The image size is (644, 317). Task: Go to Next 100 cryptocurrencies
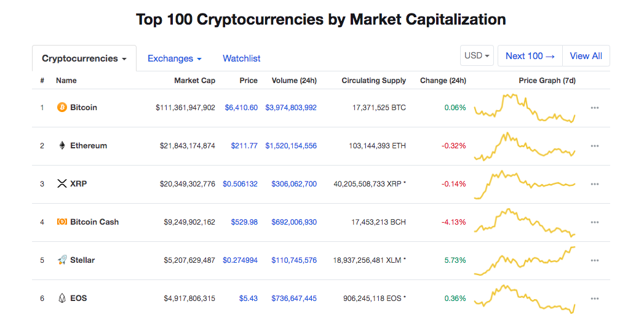tap(530, 56)
